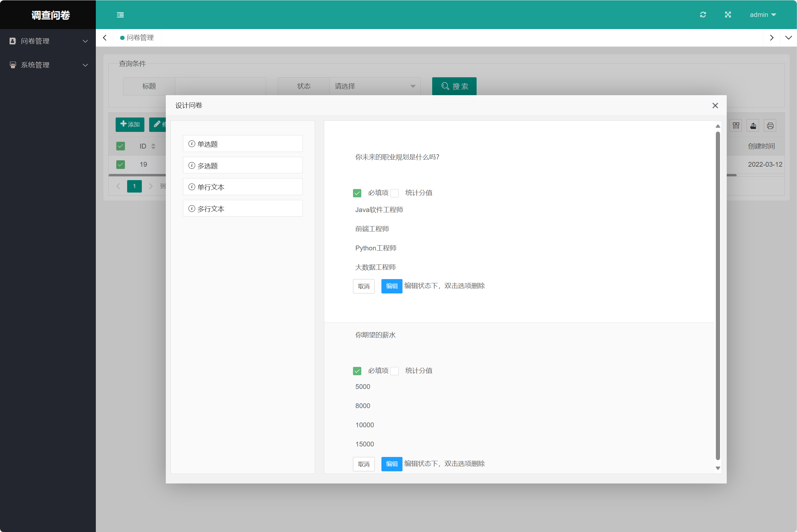Click 编辑 button for the career question
The width and height of the screenshot is (797, 532).
coord(391,286)
